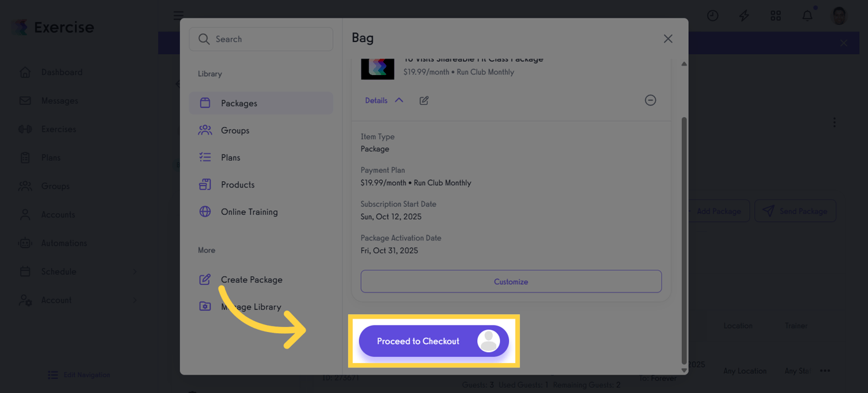This screenshot has height=393, width=868.
Task: Open Create Package under More
Action: (x=261, y=279)
